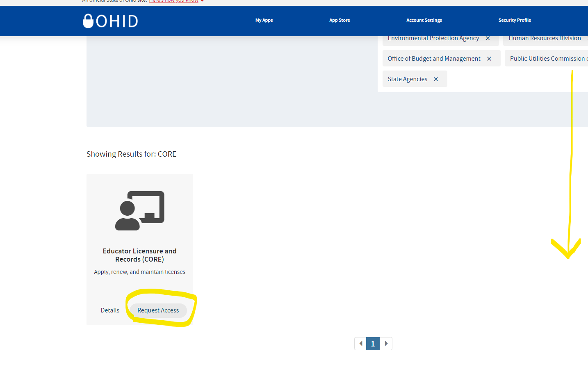The height and width of the screenshot is (367, 588).
Task: Select page 1 in the pagination bar
Action: 373,344
